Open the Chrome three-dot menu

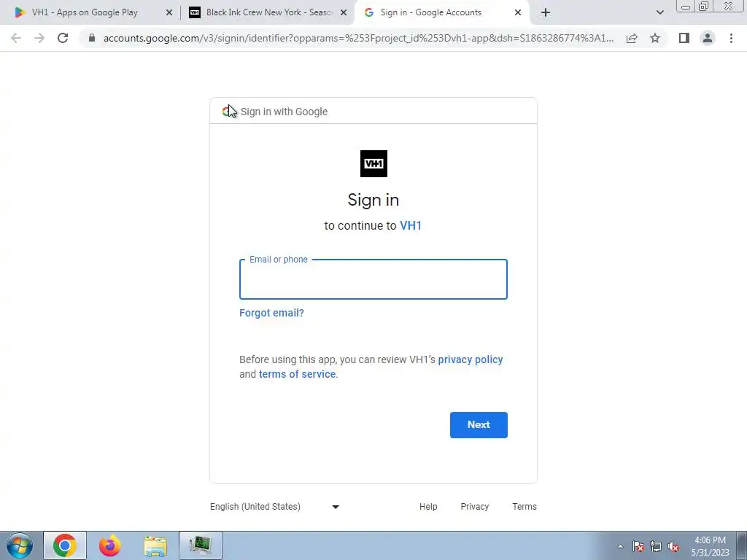[x=731, y=38]
